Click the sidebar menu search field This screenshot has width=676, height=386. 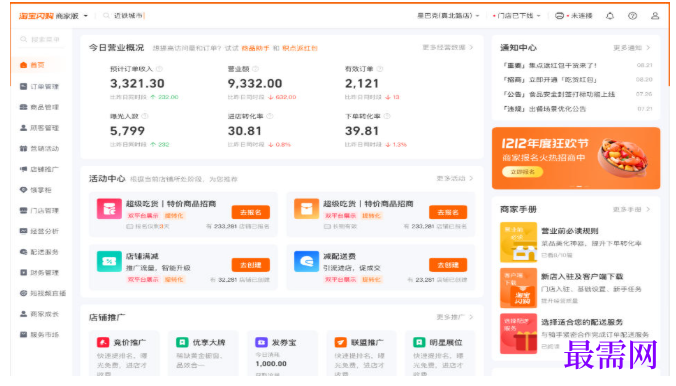click(40, 40)
